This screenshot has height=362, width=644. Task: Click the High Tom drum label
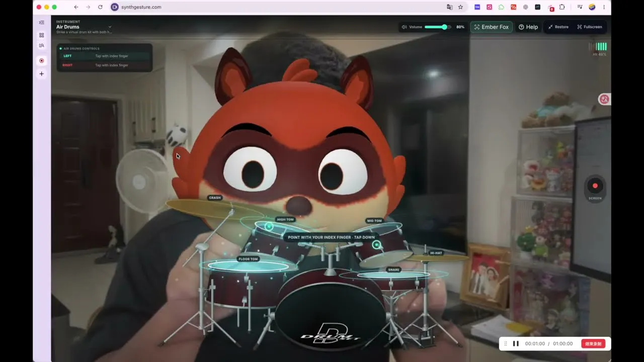[x=285, y=220]
